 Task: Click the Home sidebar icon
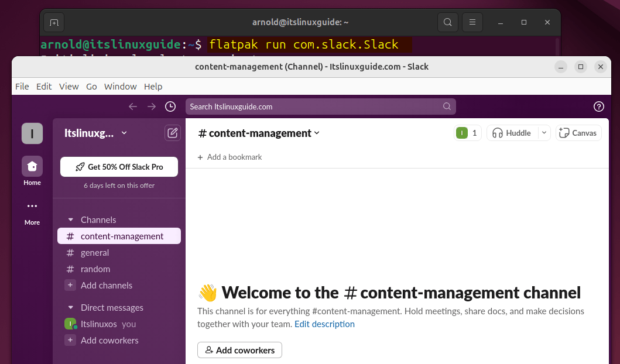(32, 167)
